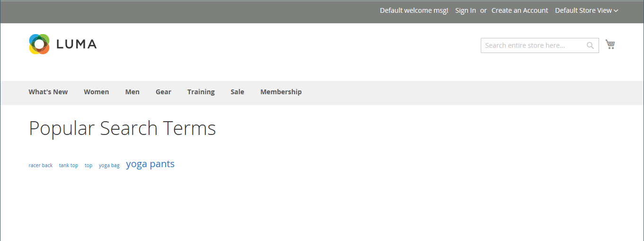Screen dimensions: 644x241
Task: Open the shopping cart icon
Action: 610,45
